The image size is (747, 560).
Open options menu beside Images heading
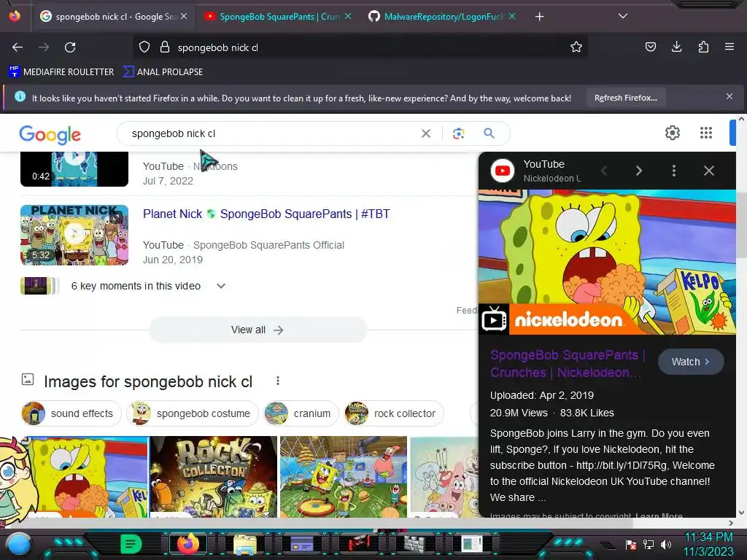(278, 381)
